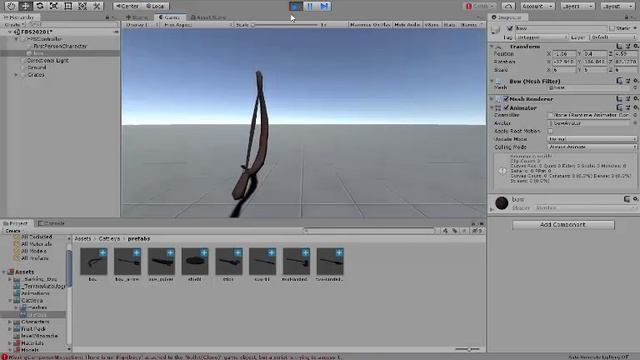Screen dimensions: 640x360
Task: Advance one frame with Step button
Action: pos(324,6)
